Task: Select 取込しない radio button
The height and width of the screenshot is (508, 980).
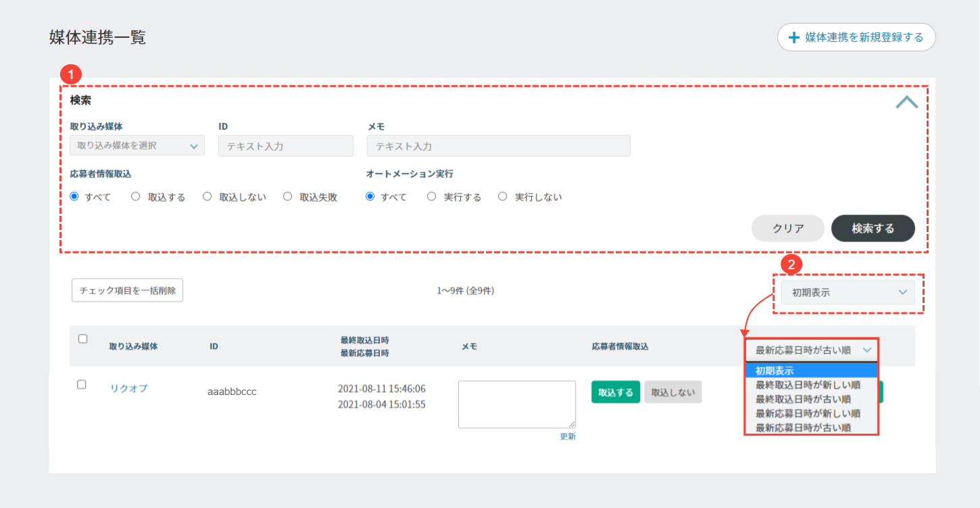Action: (x=207, y=197)
